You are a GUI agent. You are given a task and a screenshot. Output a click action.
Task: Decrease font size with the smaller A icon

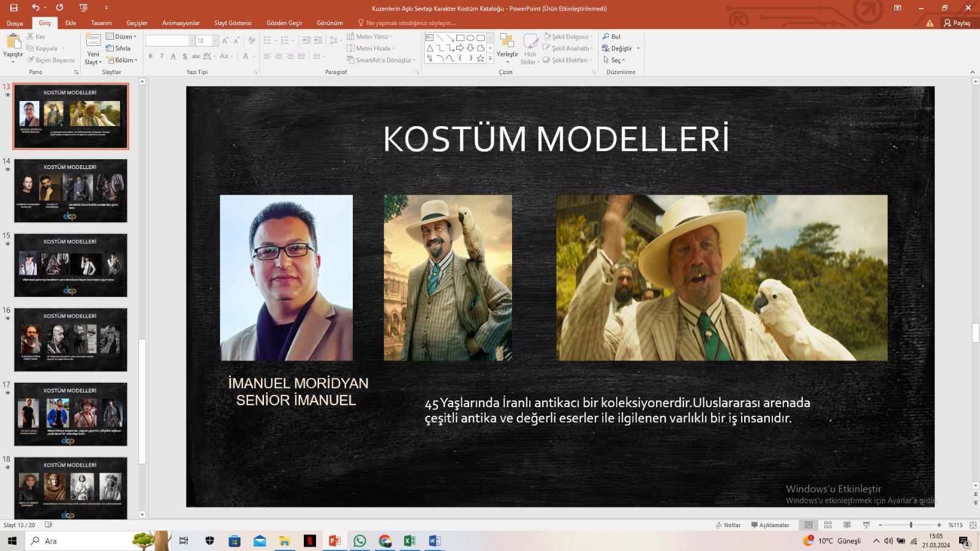[236, 40]
